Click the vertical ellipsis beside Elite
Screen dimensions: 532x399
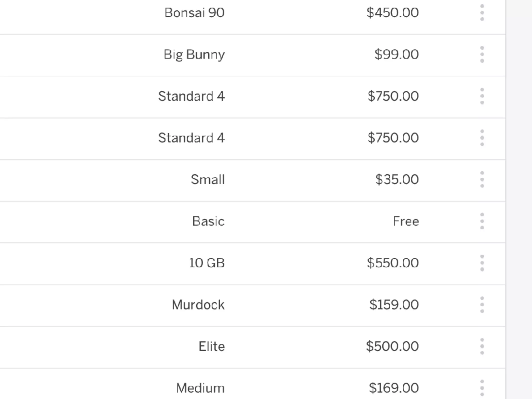pyautogui.click(x=482, y=346)
